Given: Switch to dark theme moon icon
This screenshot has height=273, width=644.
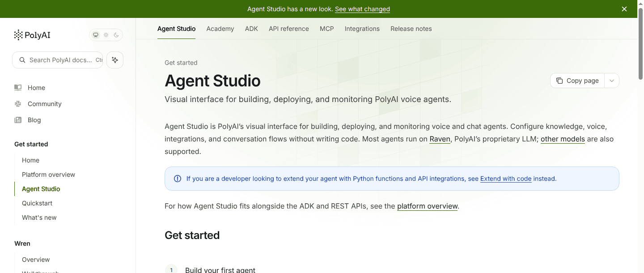Looking at the screenshot, I should (116, 35).
